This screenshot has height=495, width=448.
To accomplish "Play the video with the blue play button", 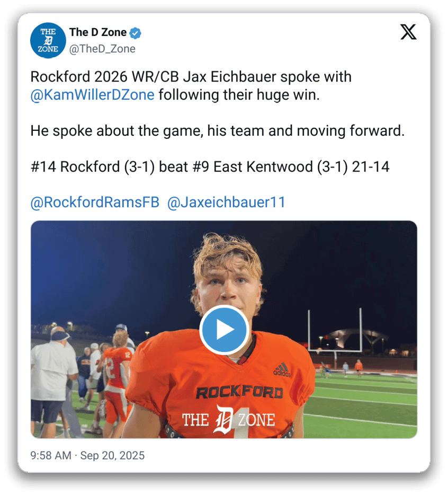I will [225, 330].
